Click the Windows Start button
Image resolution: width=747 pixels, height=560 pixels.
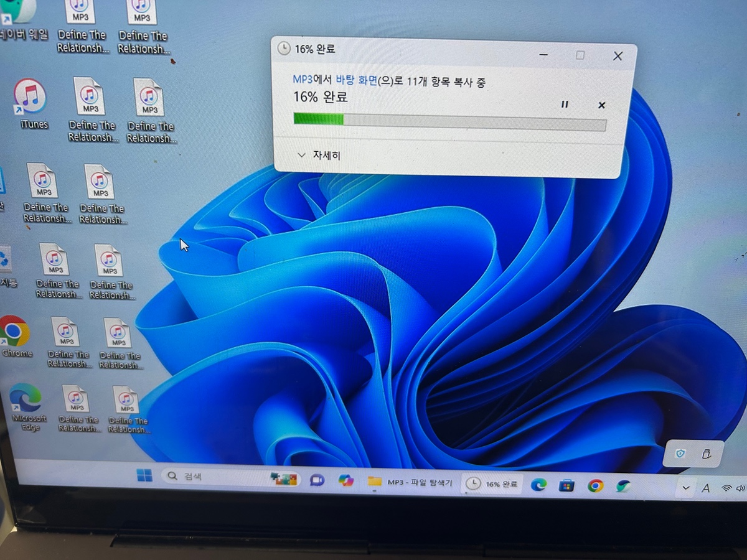pyautogui.click(x=144, y=476)
